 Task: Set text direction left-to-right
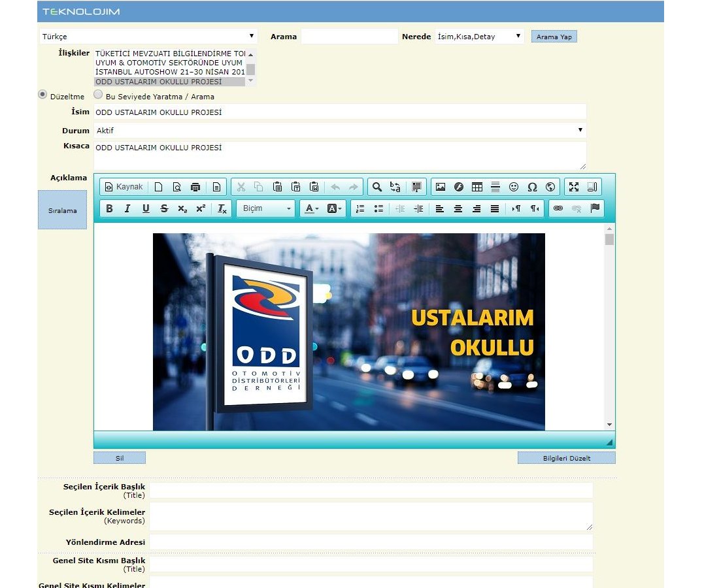(516, 208)
